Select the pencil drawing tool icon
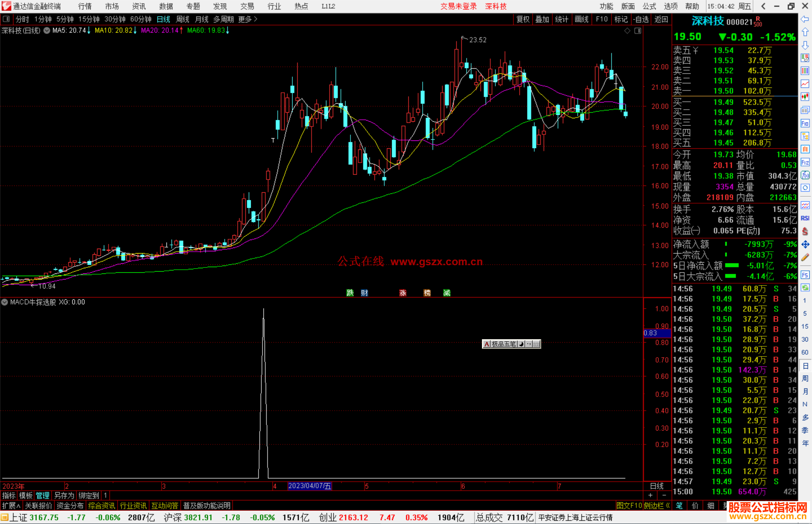Screen dimensions: 812x524 coord(805,258)
